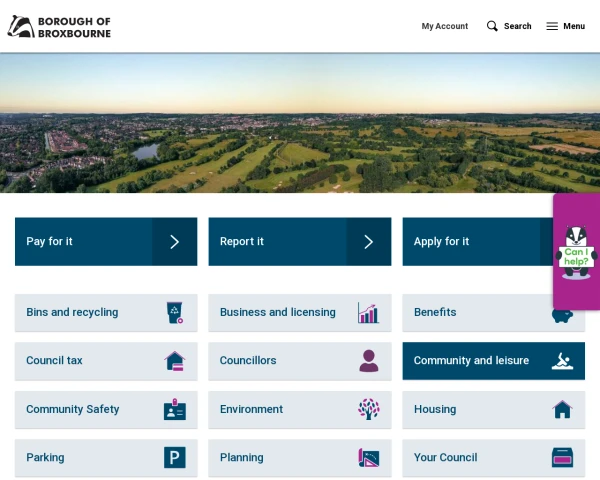Screen dimensions: 600x480
Task: Click the Planning blueprint icon
Action: click(368, 458)
